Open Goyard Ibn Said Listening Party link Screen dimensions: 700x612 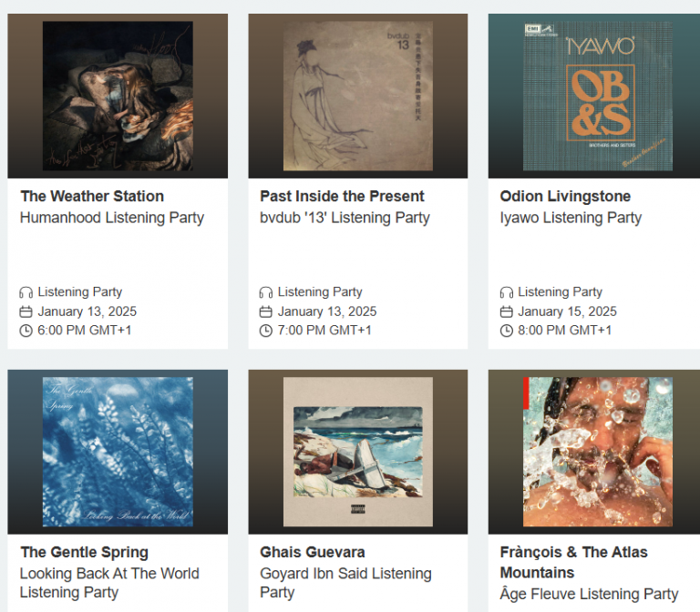coord(345,583)
